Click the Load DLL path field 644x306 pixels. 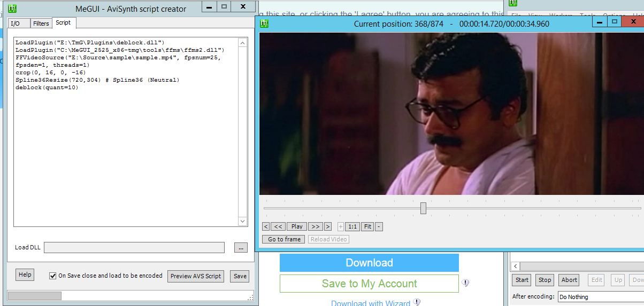point(134,248)
